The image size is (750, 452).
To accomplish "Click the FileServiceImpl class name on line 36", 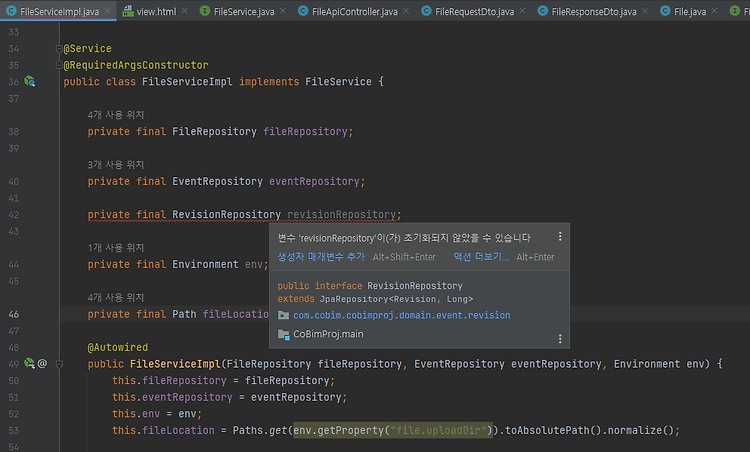I will (x=187, y=82).
